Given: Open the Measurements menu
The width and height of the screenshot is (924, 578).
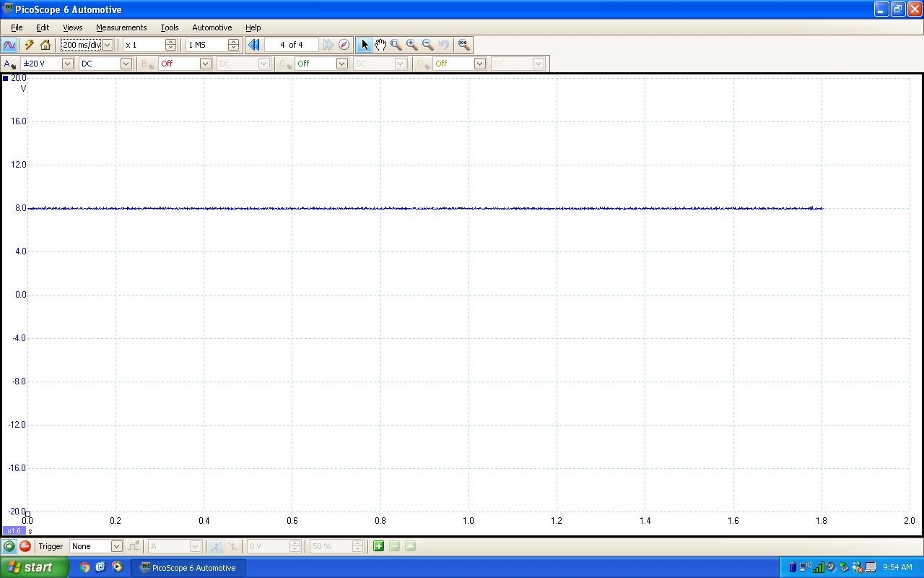Looking at the screenshot, I should pyautogui.click(x=121, y=27).
